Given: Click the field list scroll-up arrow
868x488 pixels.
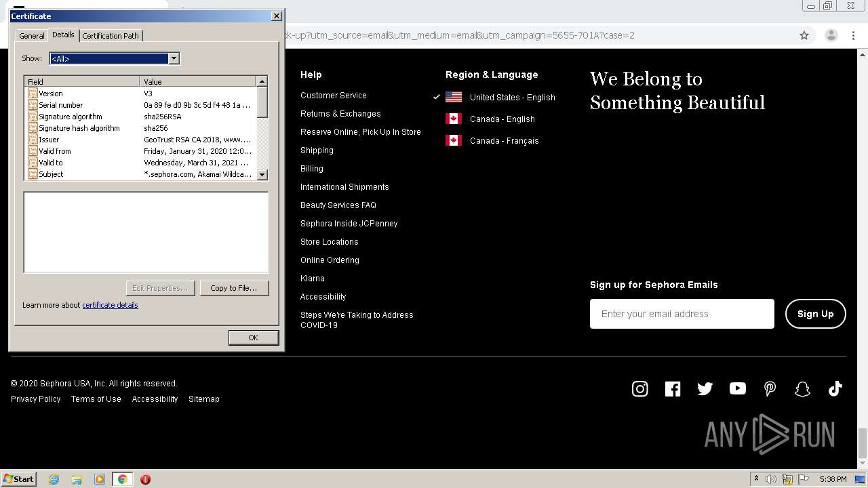Looking at the screenshot, I should pyautogui.click(x=262, y=81).
